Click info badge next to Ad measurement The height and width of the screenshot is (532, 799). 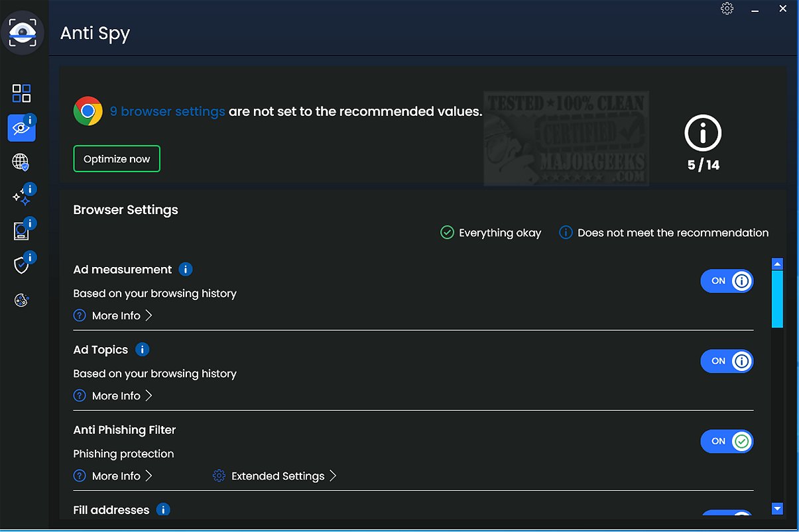(x=186, y=270)
